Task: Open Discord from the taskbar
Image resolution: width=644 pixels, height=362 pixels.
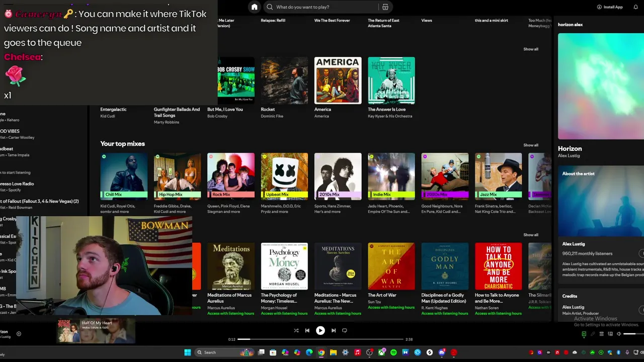Action: 442,352
